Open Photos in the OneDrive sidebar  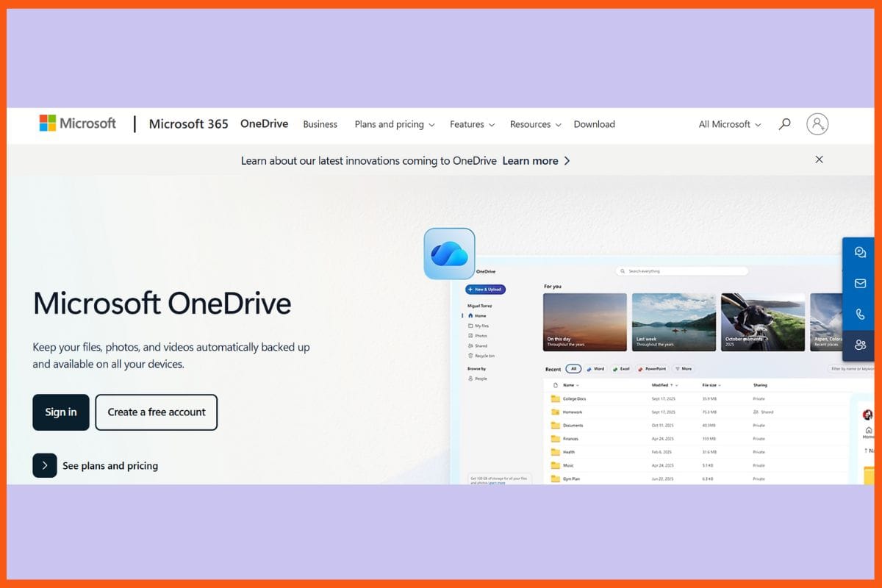click(482, 336)
